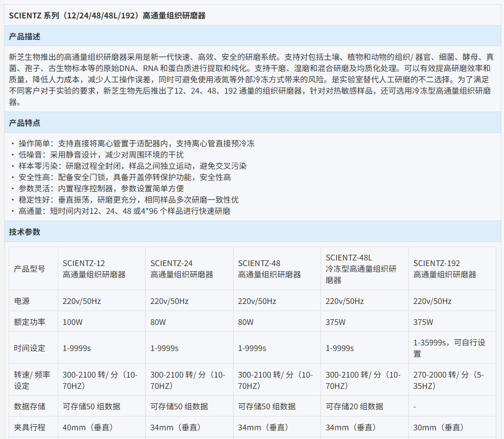Select the 数据存储 row label

tap(30, 406)
